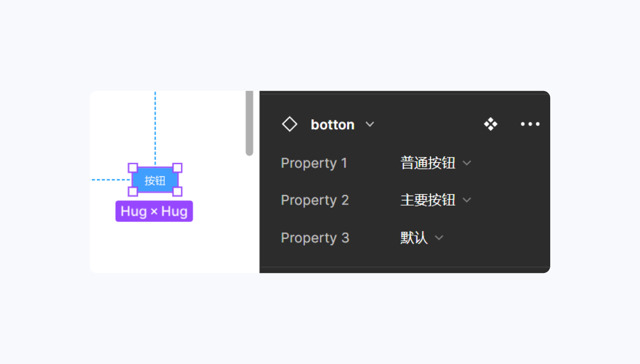Click the top-left resize handle of 按钮
The width and height of the screenshot is (640, 364).
click(133, 168)
